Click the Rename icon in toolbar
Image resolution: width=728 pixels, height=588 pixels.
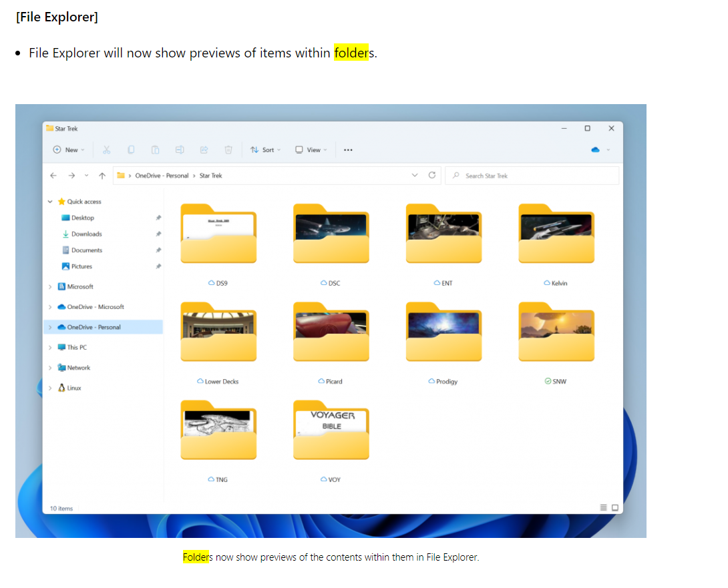pyautogui.click(x=180, y=150)
